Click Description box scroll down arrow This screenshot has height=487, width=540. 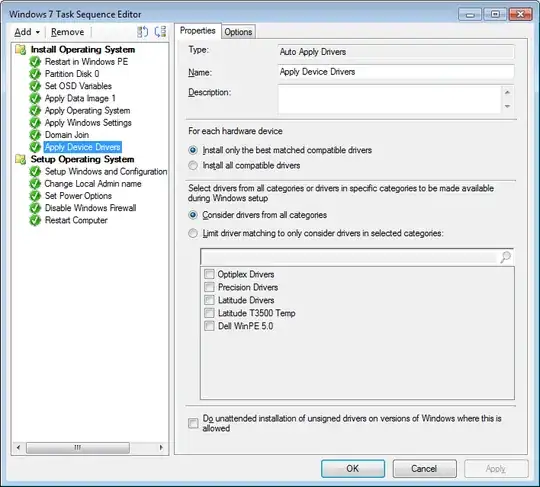click(x=507, y=106)
